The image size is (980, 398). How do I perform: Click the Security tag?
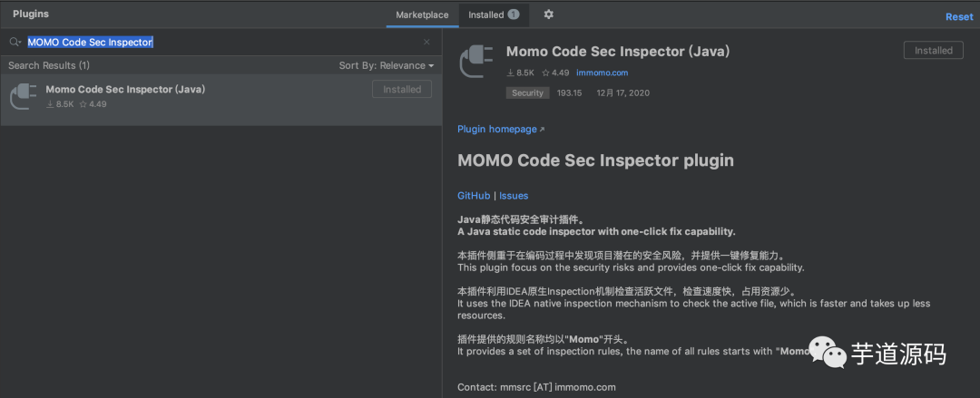[527, 93]
